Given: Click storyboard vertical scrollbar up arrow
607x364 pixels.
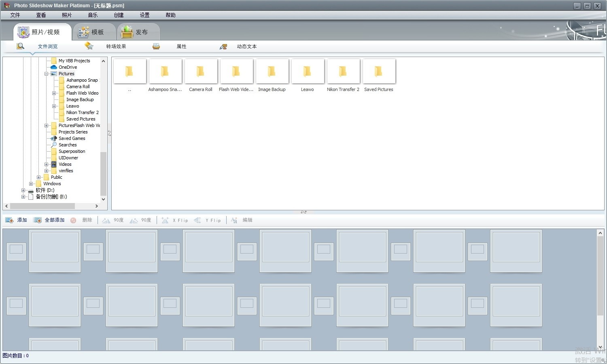Looking at the screenshot, I should (x=600, y=233).
